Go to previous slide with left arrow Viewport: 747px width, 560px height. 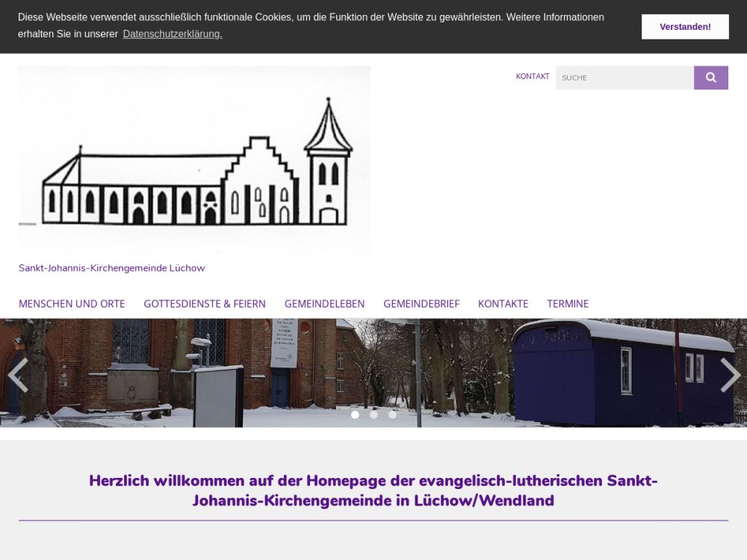[x=17, y=375]
